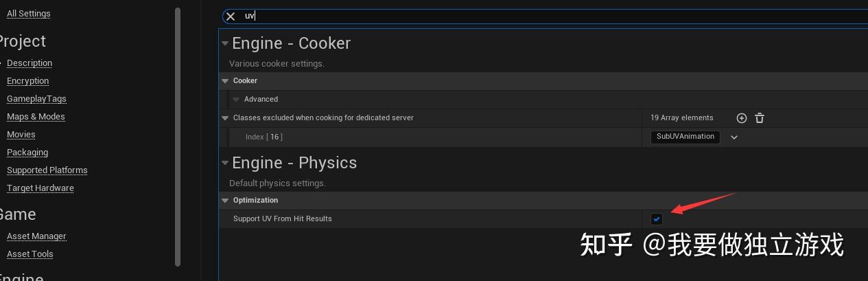Viewport: 868px width, 281px height.
Task: Collapse the Optimization category
Action: [225, 201]
